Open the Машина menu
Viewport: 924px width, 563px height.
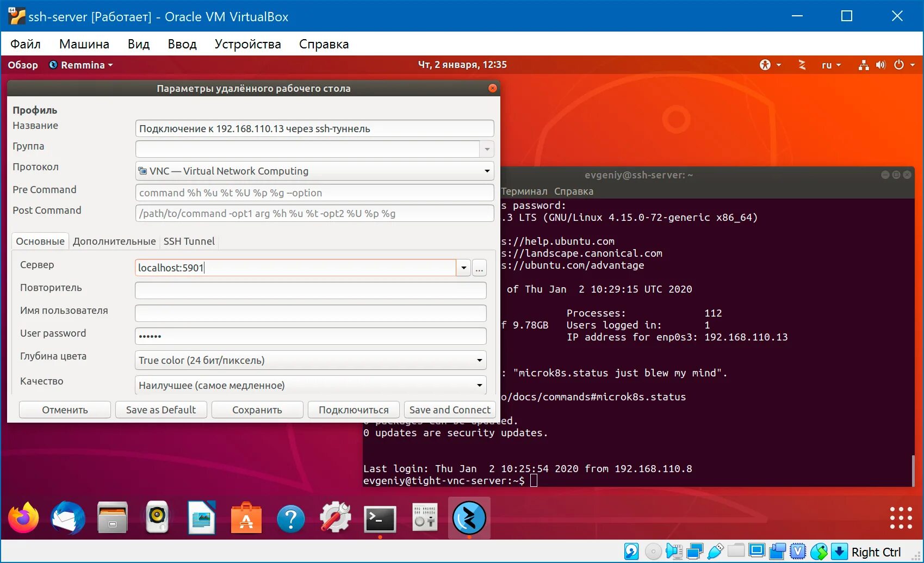84,44
